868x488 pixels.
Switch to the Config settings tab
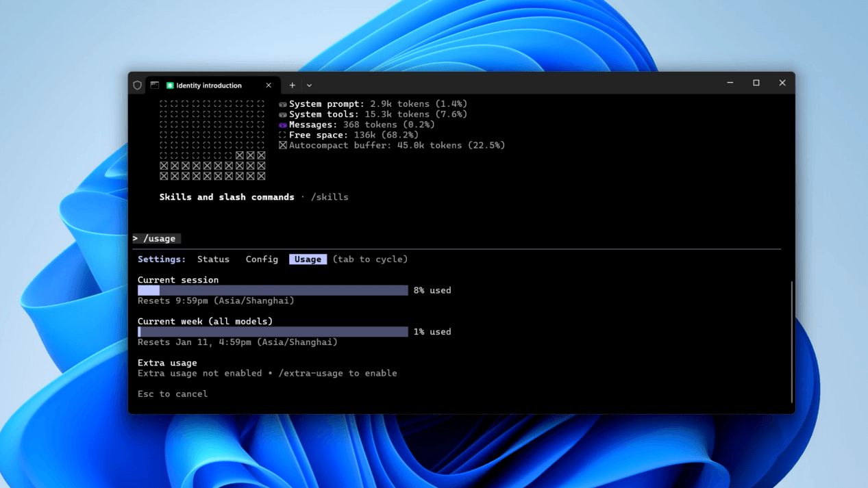pos(262,259)
